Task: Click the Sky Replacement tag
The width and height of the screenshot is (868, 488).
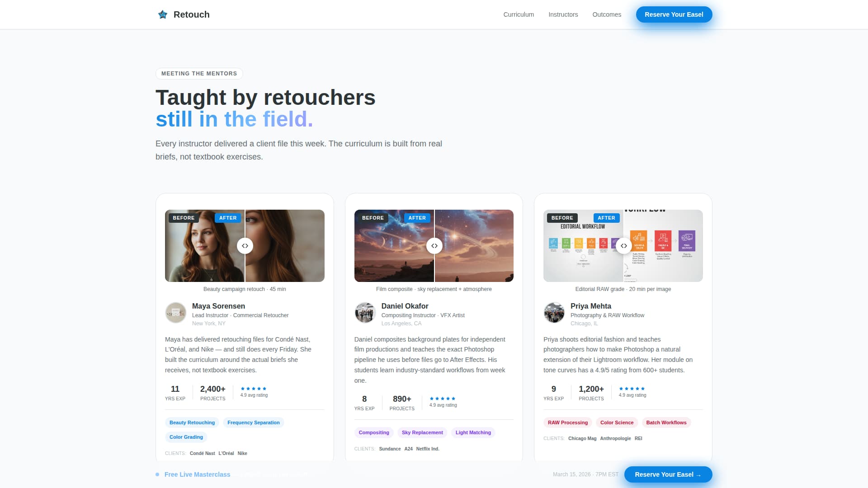Action: tap(422, 432)
